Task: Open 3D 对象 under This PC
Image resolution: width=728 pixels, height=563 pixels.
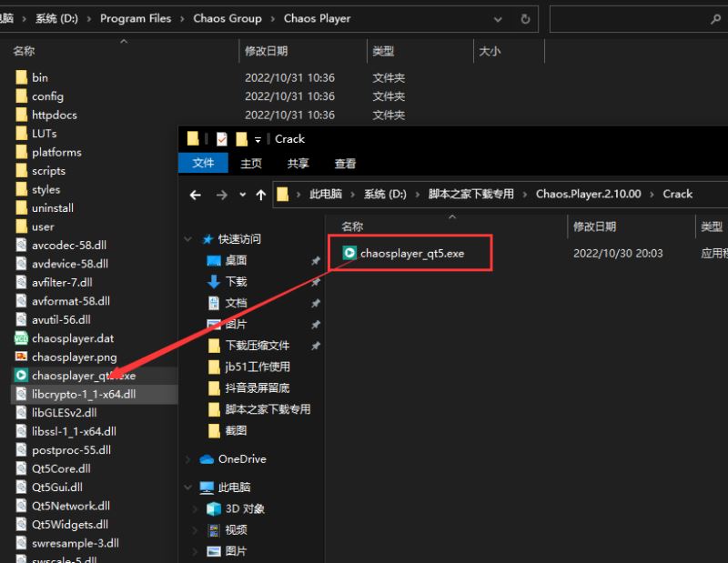Action: [x=245, y=508]
